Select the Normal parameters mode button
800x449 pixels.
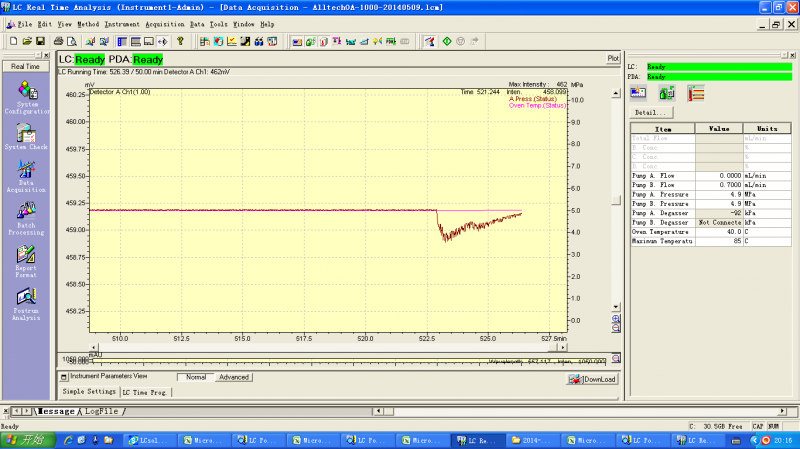[195, 377]
